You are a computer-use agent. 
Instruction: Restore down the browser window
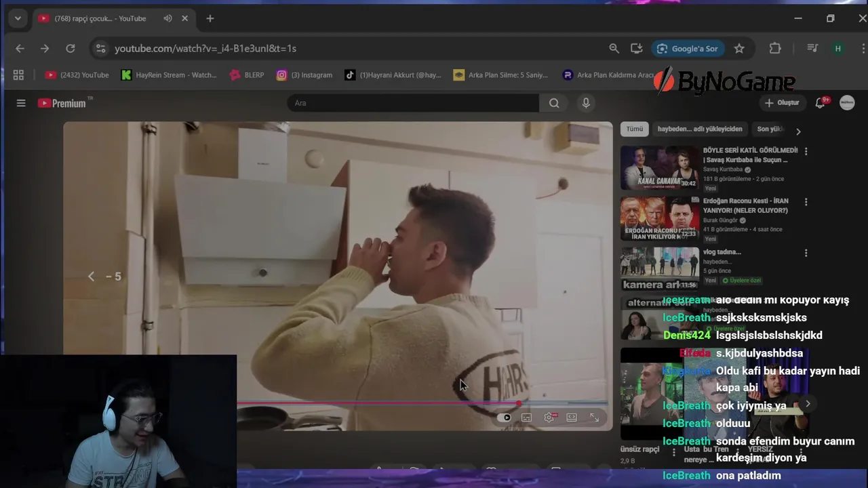click(x=830, y=18)
